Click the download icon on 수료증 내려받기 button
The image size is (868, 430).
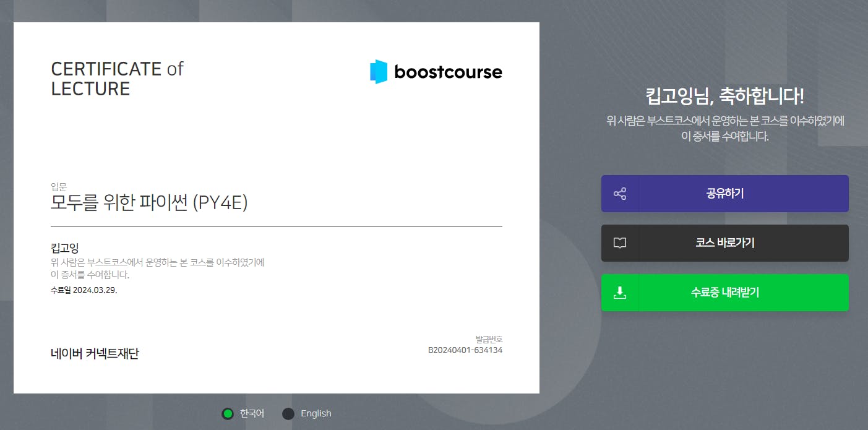(620, 293)
